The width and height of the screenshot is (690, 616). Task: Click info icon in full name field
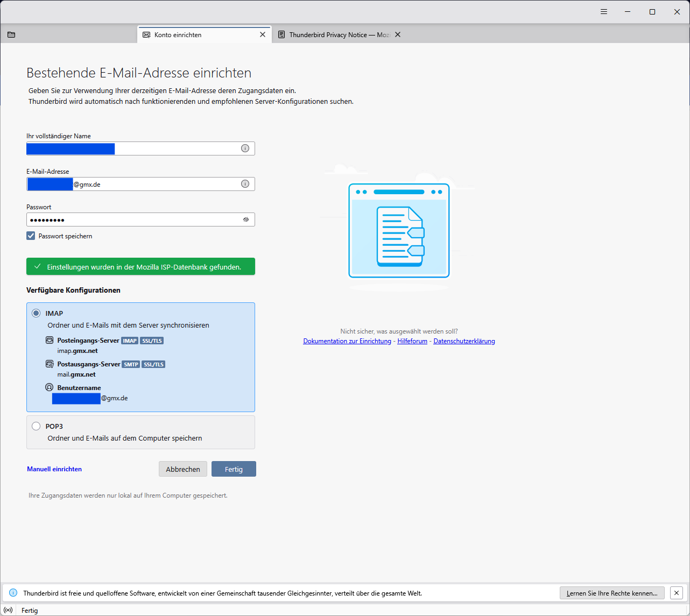point(245,148)
